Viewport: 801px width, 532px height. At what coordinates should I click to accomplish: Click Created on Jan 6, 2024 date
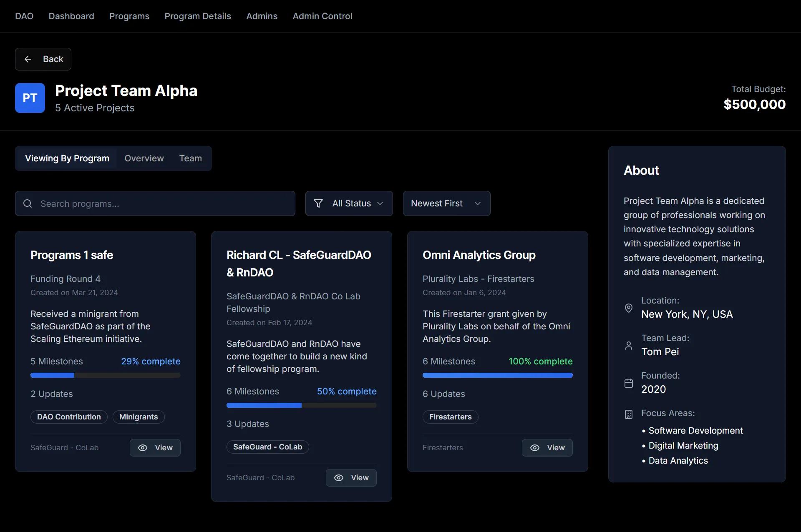click(464, 293)
